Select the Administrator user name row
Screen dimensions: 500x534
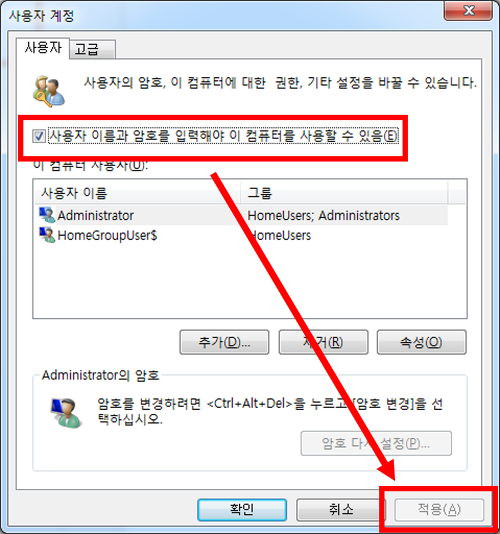click(241, 215)
